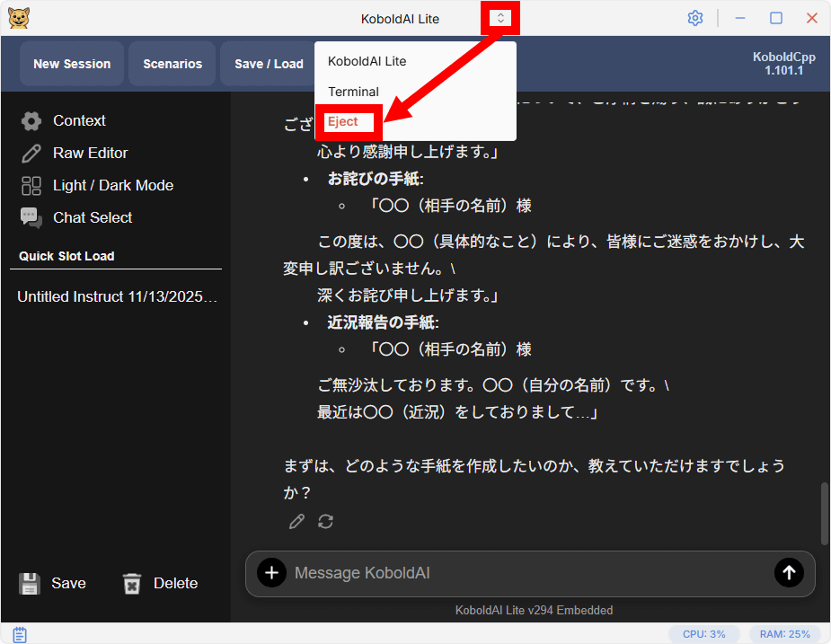Open Context with the gear sidebar item
Image resolution: width=831 pixels, height=644 pixels.
78,120
